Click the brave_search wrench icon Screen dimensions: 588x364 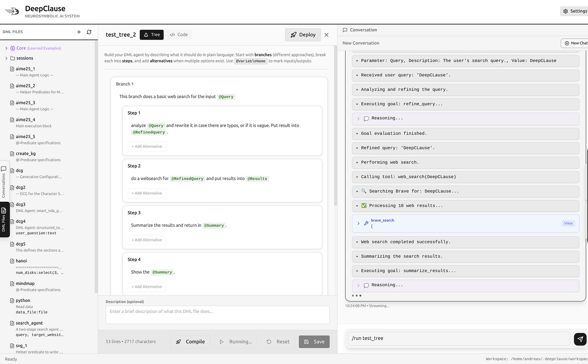(x=366, y=223)
